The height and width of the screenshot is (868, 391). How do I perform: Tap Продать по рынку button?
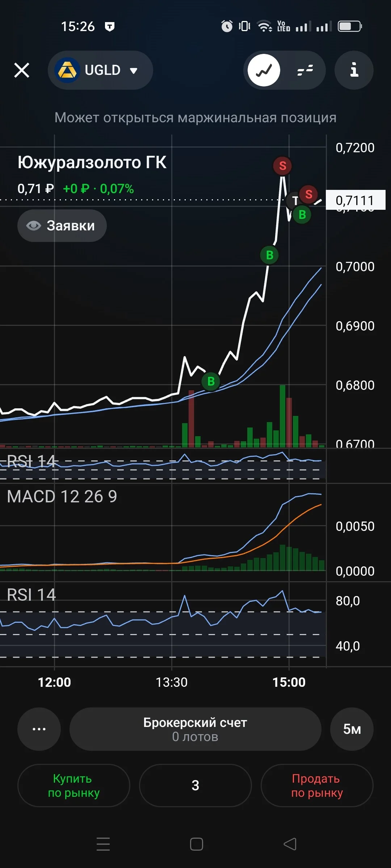click(x=317, y=786)
